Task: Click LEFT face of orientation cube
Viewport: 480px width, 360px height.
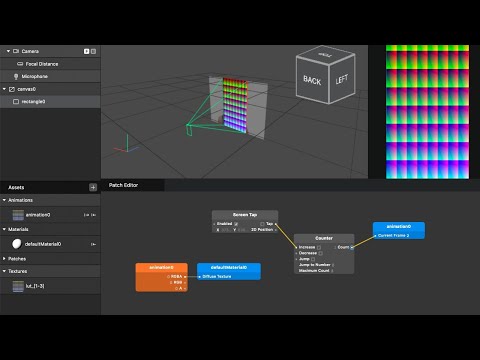Action: pos(342,79)
